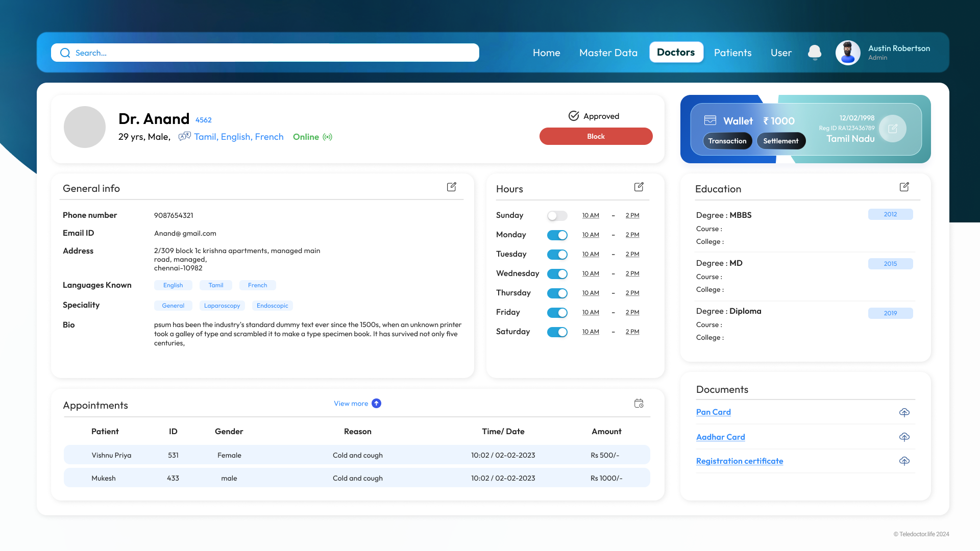980x551 pixels.
Task: Edit wallet registration details
Action: (893, 129)
